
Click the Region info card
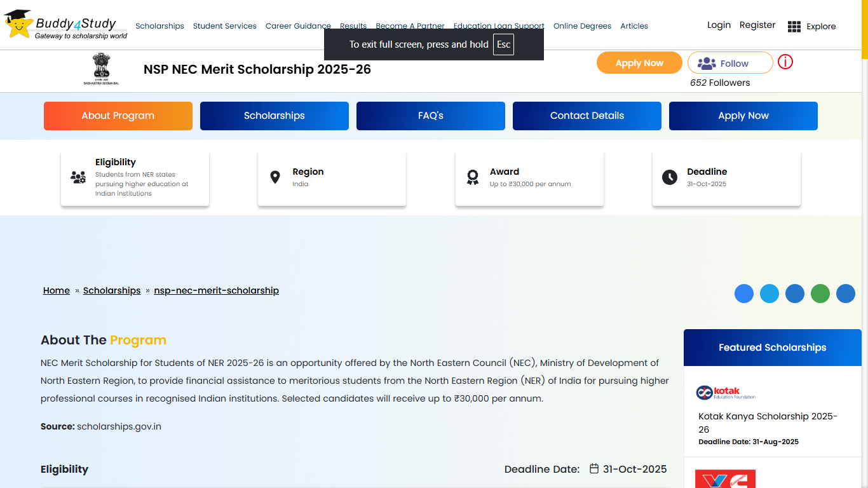pos(332,178)
